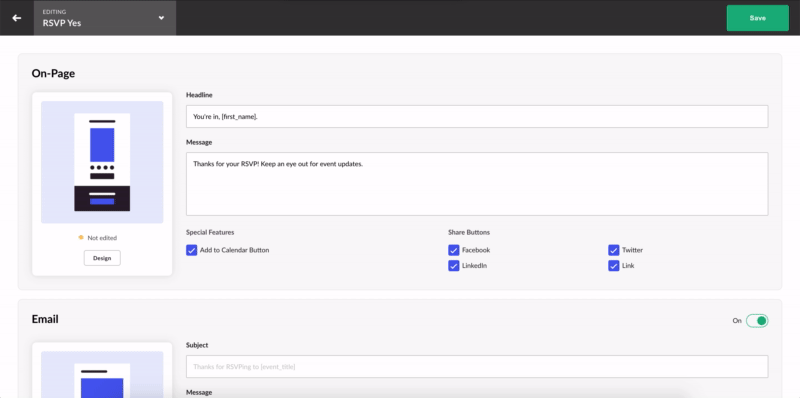
Task: Open the RSVP Yes editing dropdown
Action: [x=105, y=18]
